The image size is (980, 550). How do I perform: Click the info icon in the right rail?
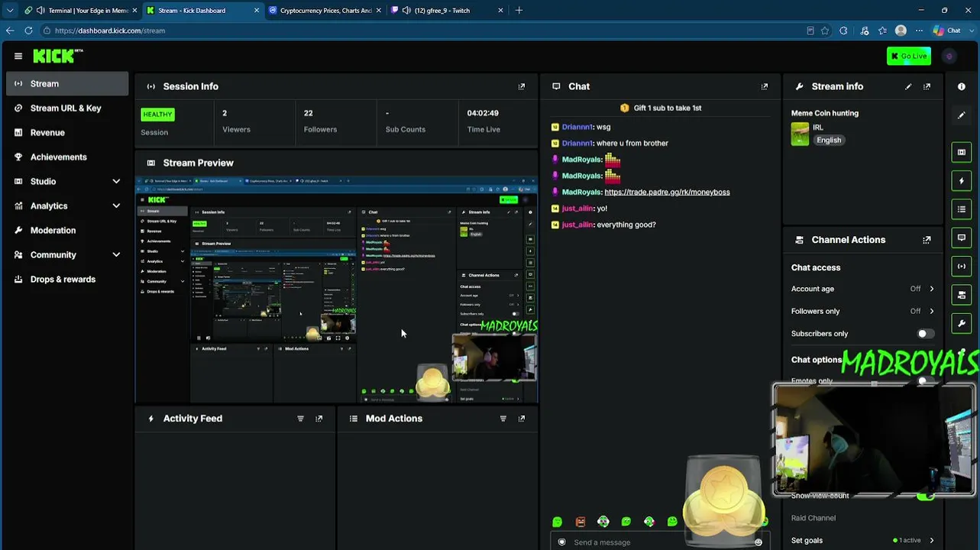click(x=962, y=86)
